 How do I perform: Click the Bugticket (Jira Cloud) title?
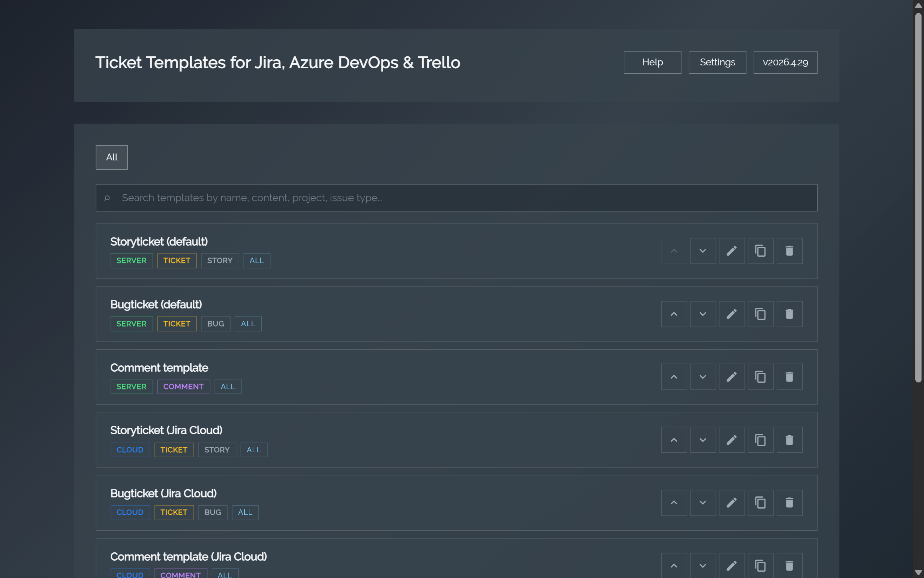click(x=164, y=493)
